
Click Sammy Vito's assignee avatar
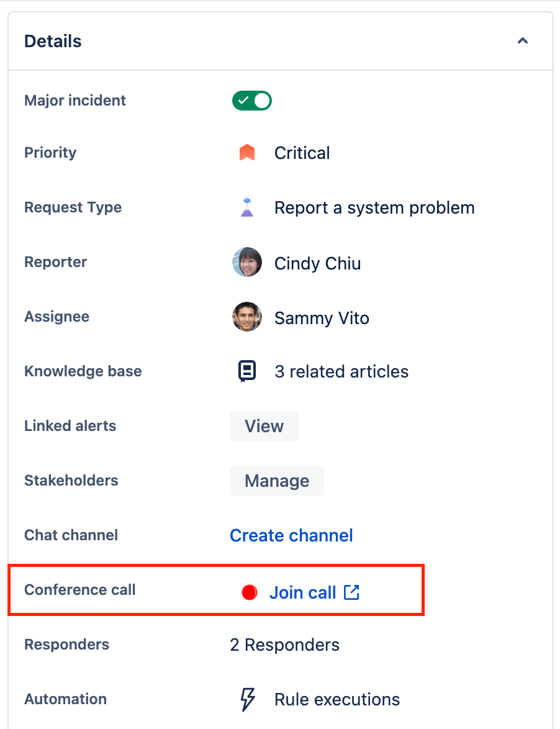tap(246, 317)
